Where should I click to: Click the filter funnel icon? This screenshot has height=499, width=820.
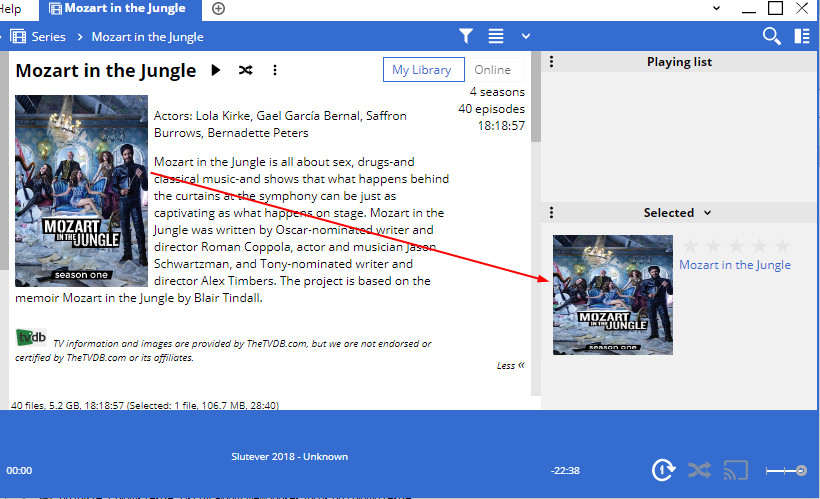click(466, 36)
